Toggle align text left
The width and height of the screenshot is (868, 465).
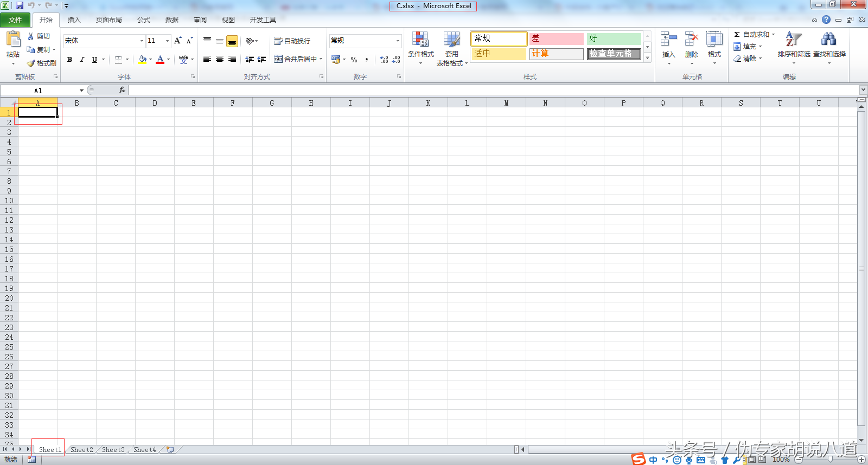coord(207,59)
